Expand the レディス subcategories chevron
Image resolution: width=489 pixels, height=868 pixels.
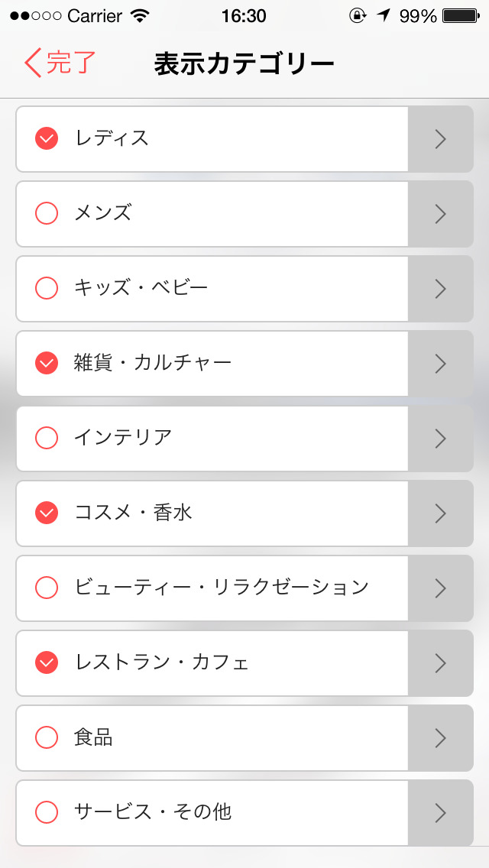tap(440, 139)
